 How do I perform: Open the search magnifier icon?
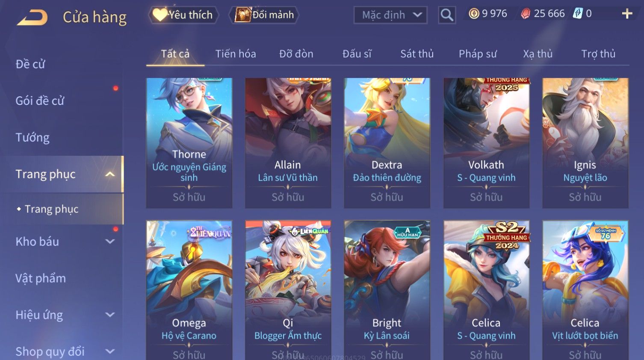(447, 15)
